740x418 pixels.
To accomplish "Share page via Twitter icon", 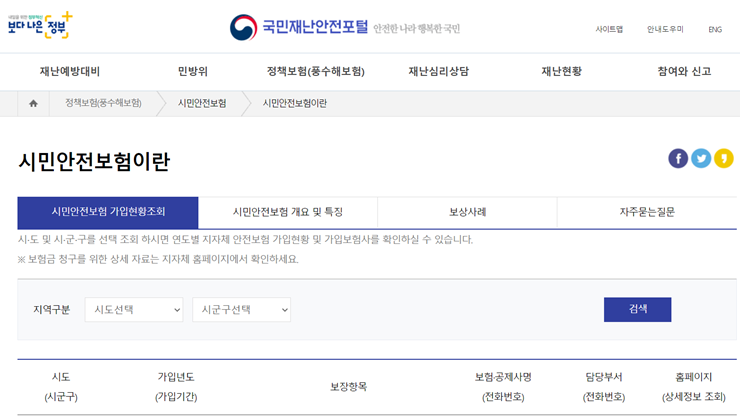I will [x=701, y=159].
